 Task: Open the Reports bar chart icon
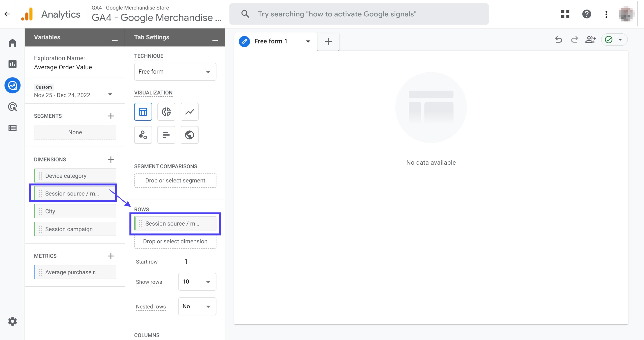coord(13,64)
